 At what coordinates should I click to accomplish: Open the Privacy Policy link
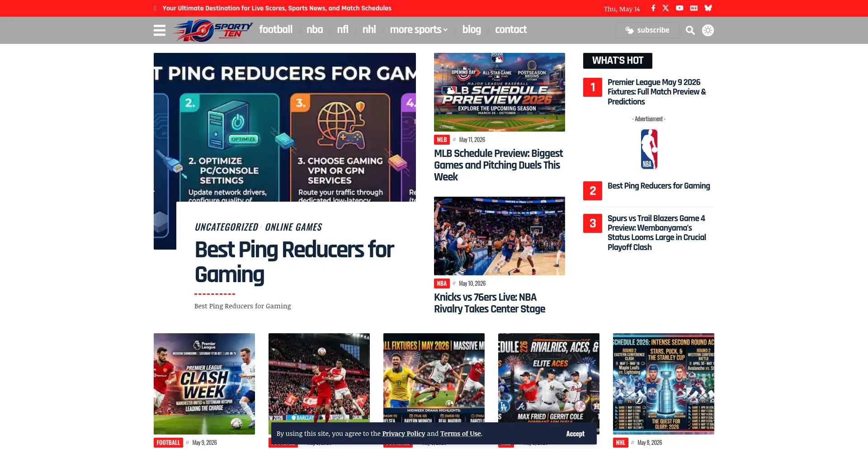404,434
